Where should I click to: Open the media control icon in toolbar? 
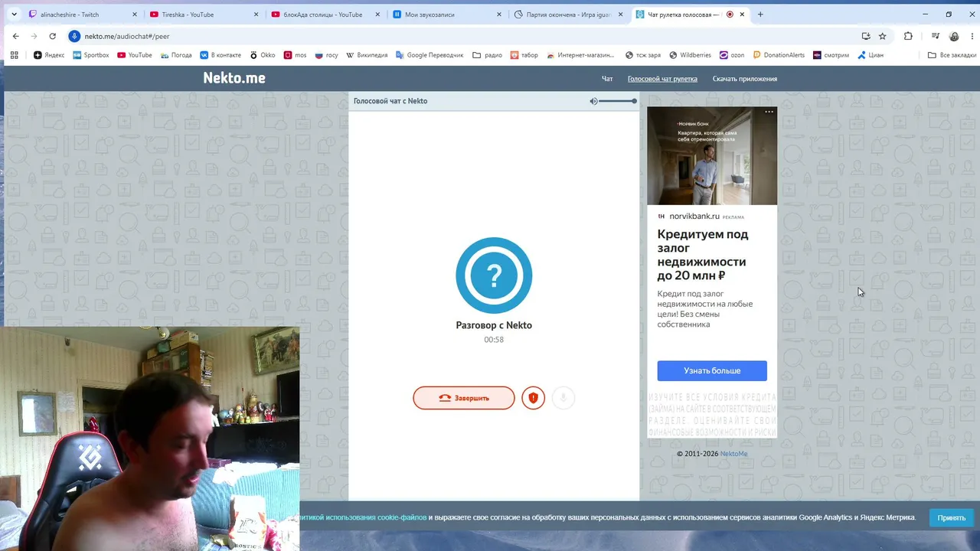pyautogui.click(x=936, y=36)
